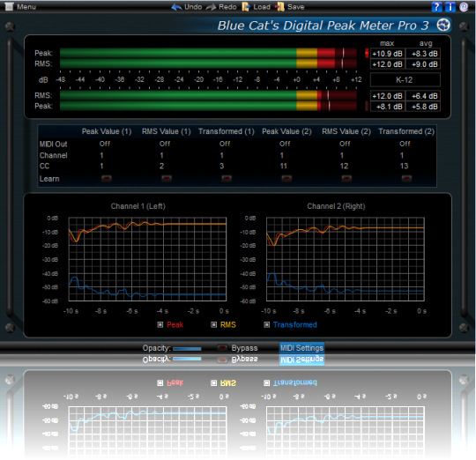Viewport: 476px width, 460px height.
Task: Click the Save preset icon
Action: click(279, 7)
